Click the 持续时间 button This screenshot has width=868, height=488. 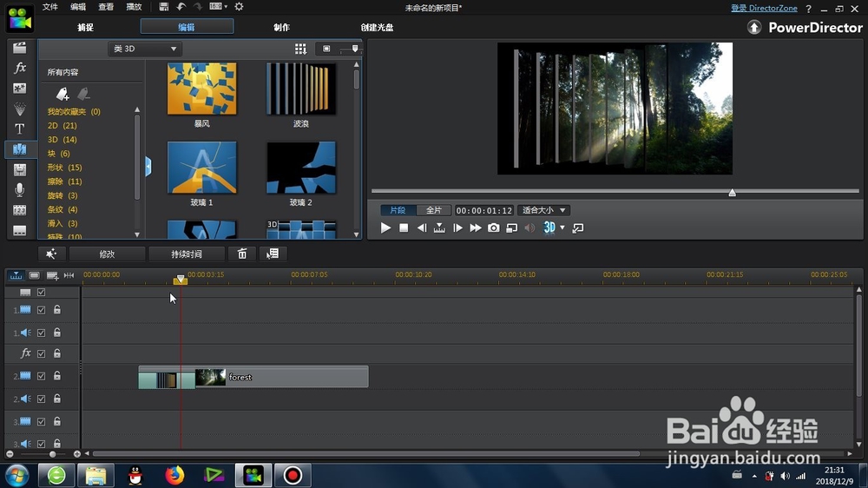187,254
